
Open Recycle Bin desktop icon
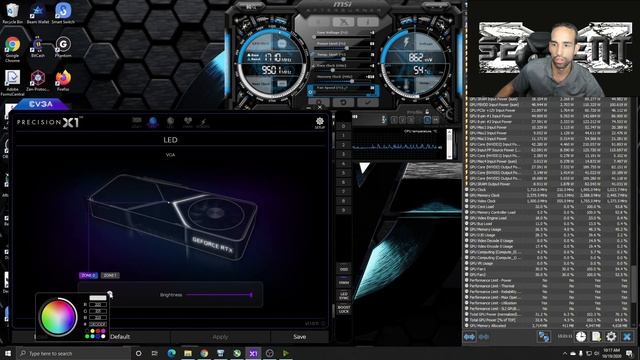click(x=13, y=13)
